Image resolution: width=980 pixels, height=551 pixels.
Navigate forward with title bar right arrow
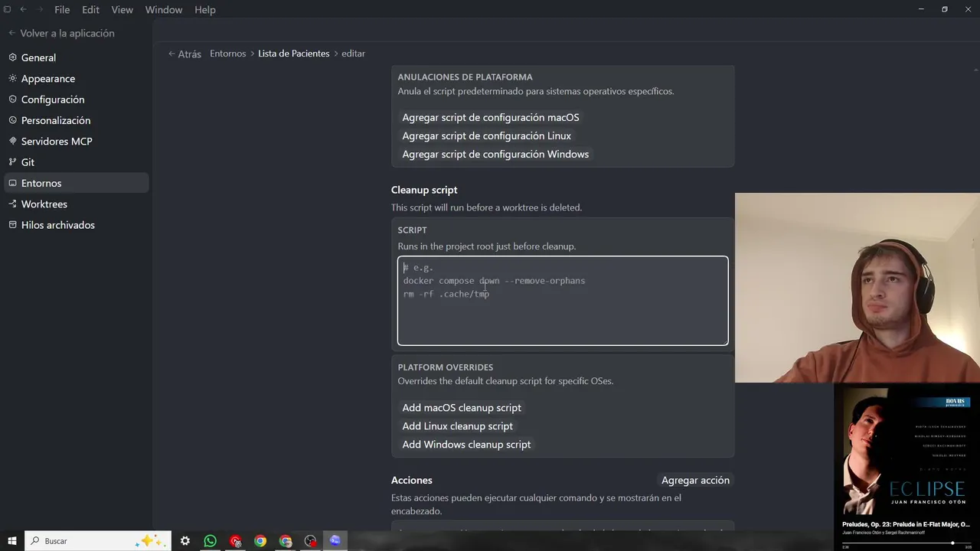click(39, 9)
